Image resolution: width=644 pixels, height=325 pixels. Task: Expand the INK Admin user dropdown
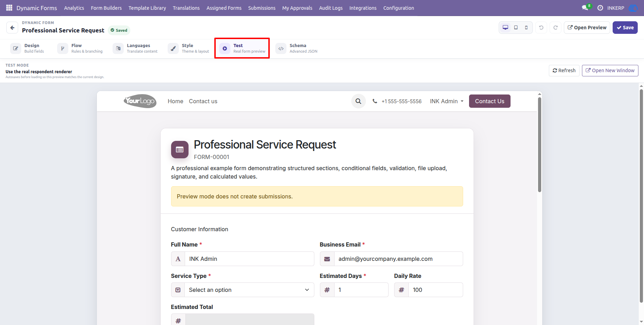tap(446, 101)
